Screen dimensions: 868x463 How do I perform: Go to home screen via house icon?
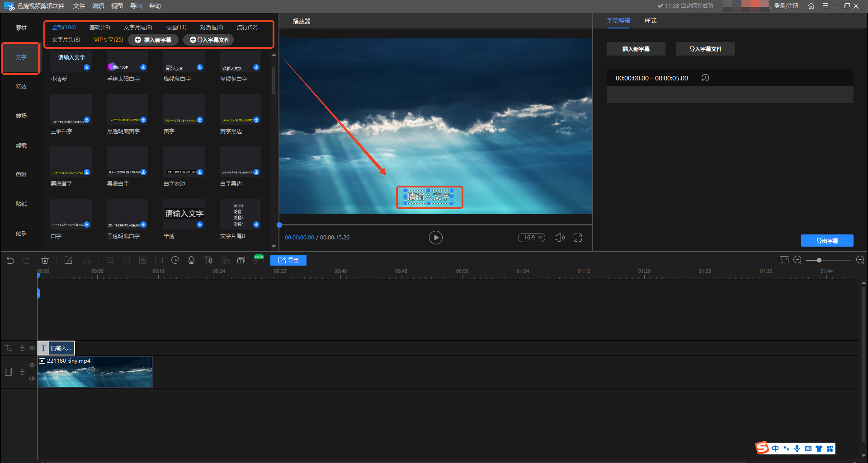[x=811, y=6]
